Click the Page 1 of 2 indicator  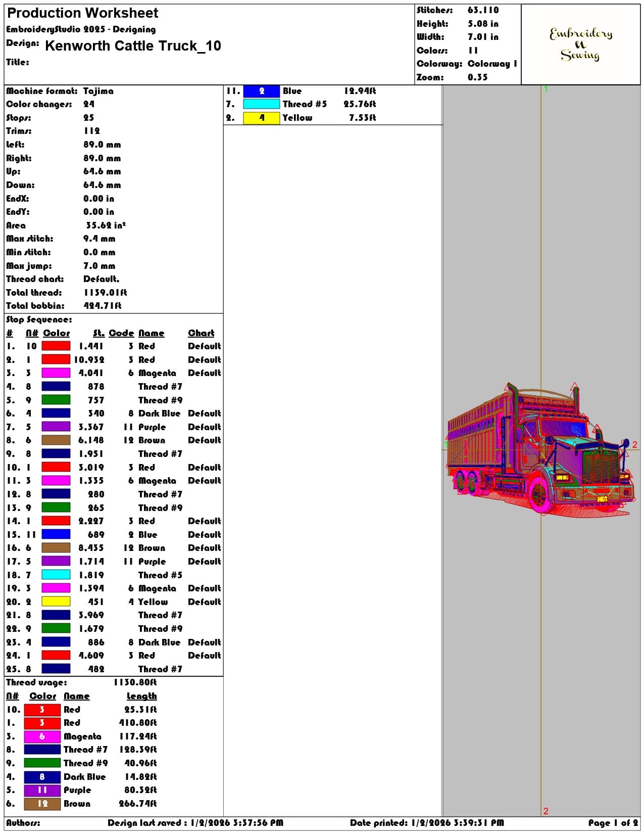point(613,823)
